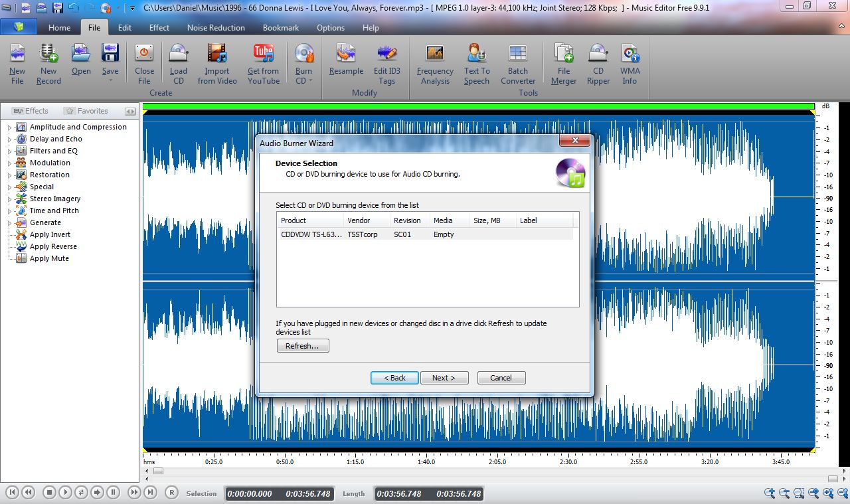Switch to the Edit ribbon tab
This screenshot has width=850, height=504.
(x=125, y=28)
